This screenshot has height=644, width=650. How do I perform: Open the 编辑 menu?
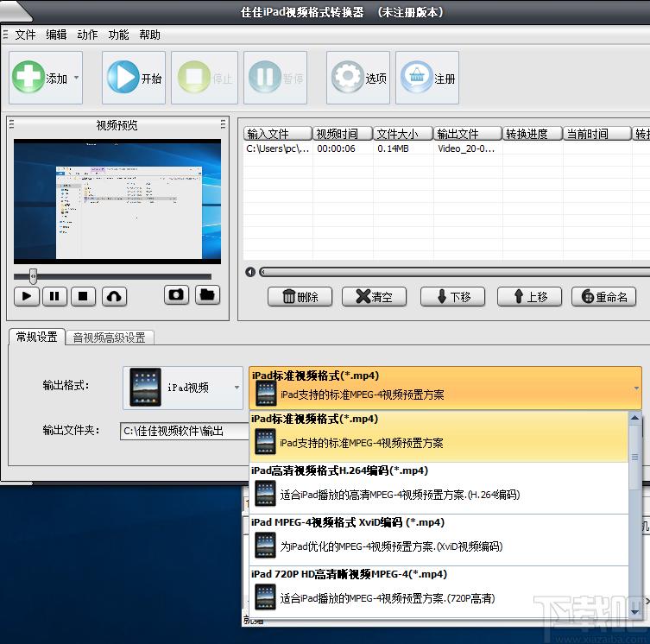pos(56,35)
